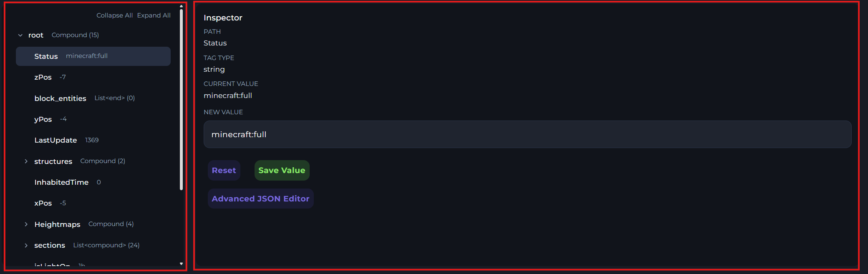The height and width of the screenshot is (274, 868).
Task: Collapse the root compound node chevron
Action: coord(20,35)
